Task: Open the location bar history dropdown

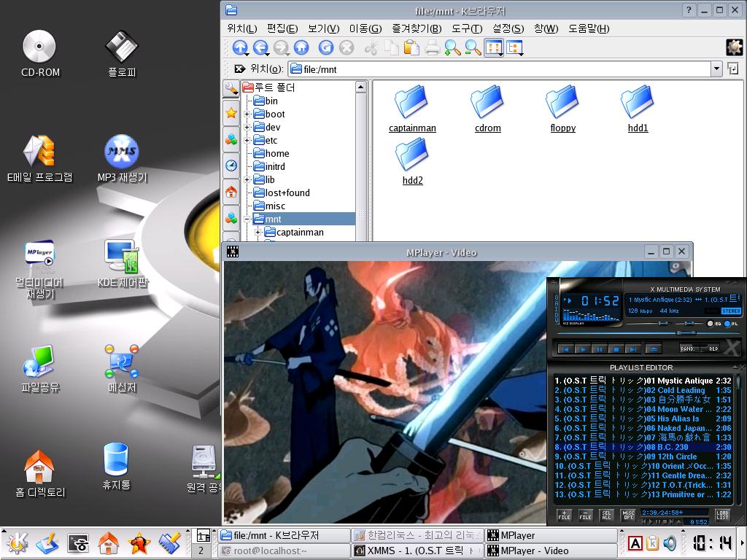Action: pyautogui.click(x=716, y=69)
